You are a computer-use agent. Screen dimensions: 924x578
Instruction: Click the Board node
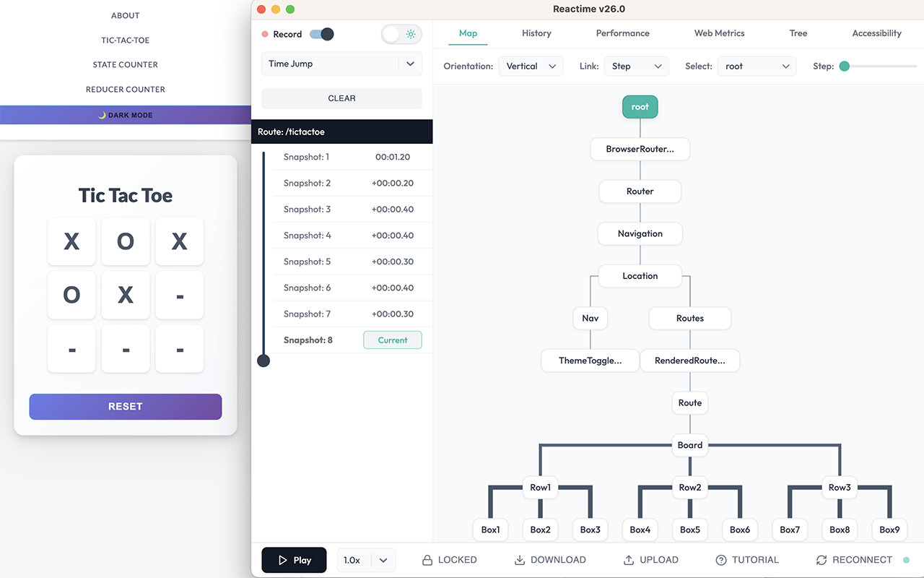[x=690, y=445]
